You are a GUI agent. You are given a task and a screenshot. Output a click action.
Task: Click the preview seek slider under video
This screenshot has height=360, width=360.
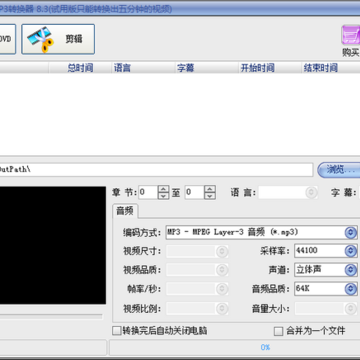coord(51,316)
